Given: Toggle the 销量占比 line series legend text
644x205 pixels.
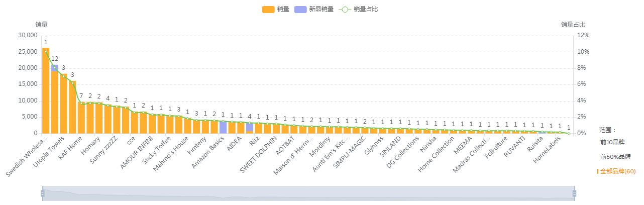Looking at the screenshot, I should [x=366, y=9].
